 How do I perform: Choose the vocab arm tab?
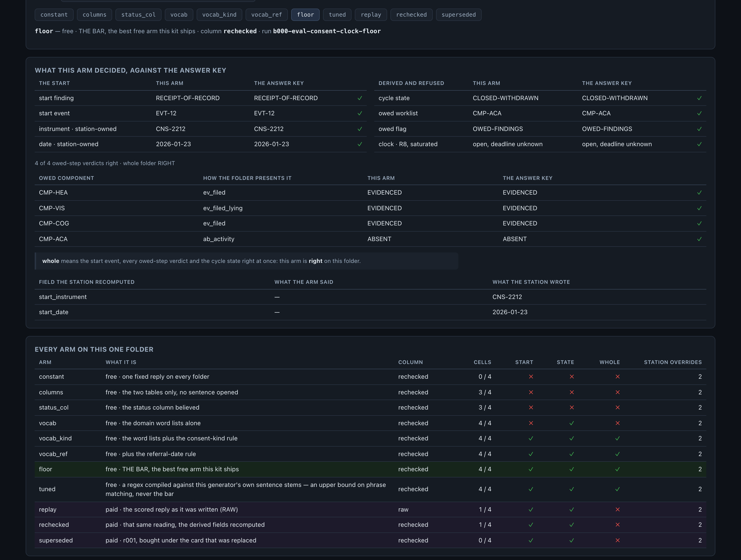[179, 15]
